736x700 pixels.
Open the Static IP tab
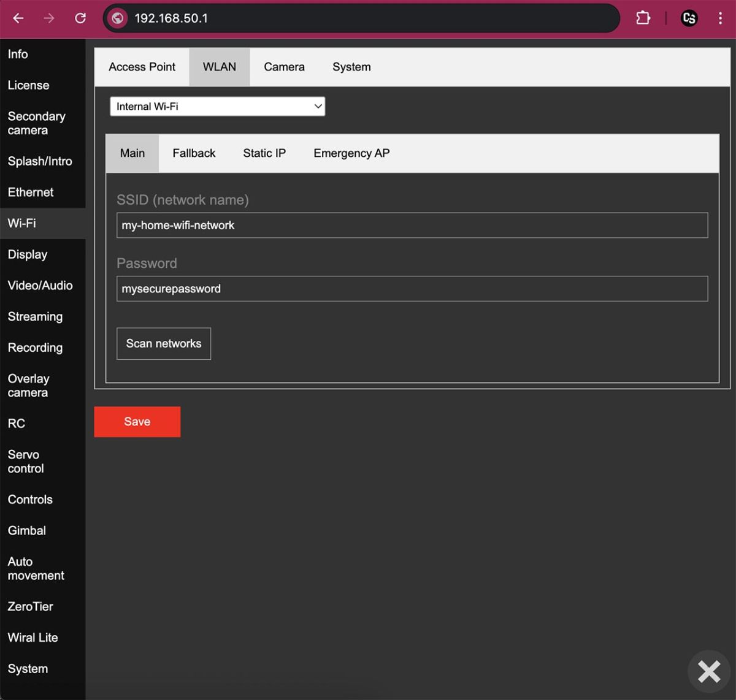pyautogui.click(x=264, y=153)
